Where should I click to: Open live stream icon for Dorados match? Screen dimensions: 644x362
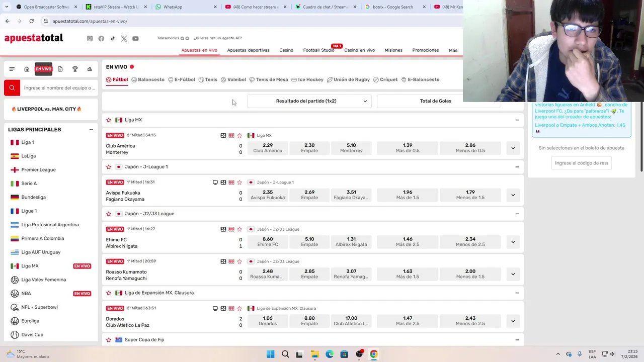(x=215, y=308)
